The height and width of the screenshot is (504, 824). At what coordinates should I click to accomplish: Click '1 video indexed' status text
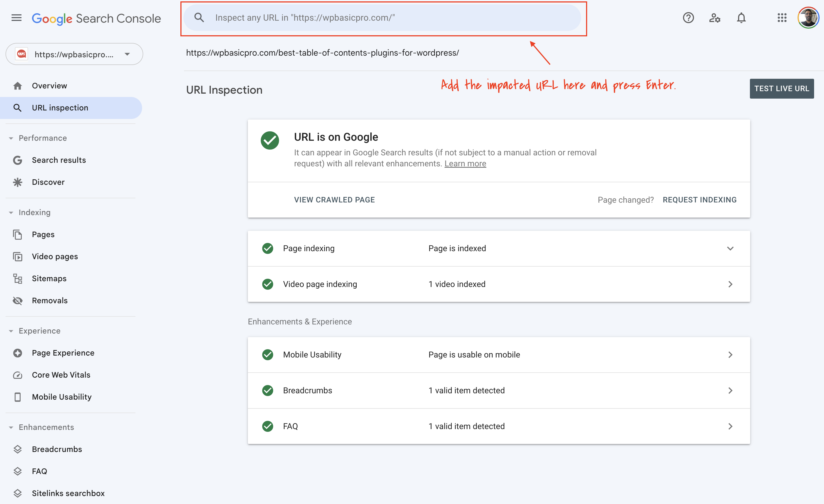click(457, 284)
